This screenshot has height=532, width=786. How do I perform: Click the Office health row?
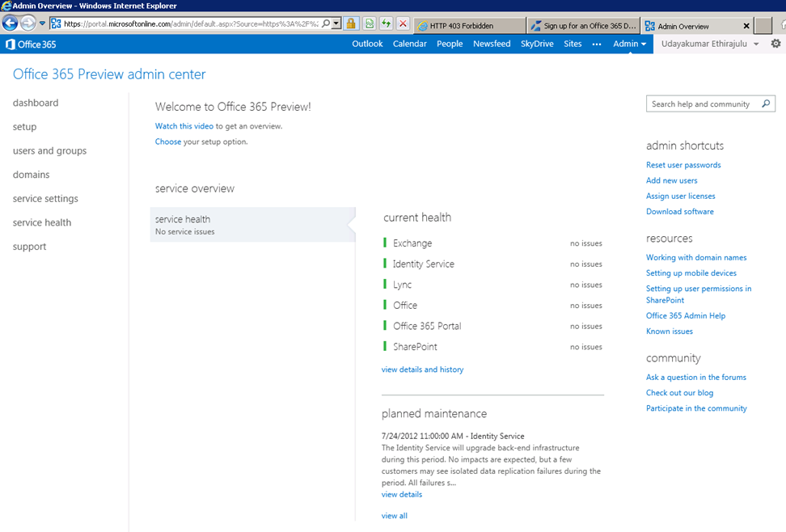pos(492,305)
